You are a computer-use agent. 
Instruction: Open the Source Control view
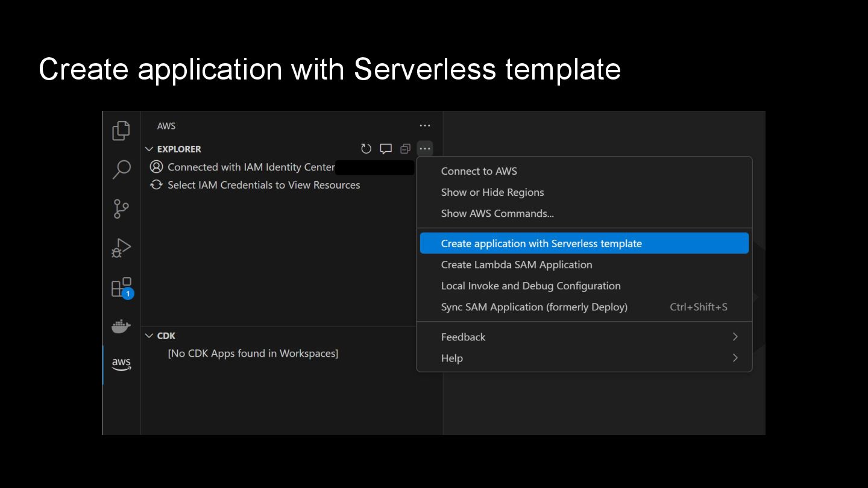coord(121,209)
